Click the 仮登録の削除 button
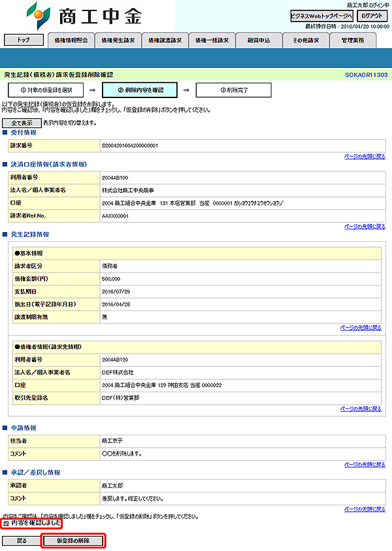Image resolution: width=392 pixels, height=551 pixels. [73, 541]
